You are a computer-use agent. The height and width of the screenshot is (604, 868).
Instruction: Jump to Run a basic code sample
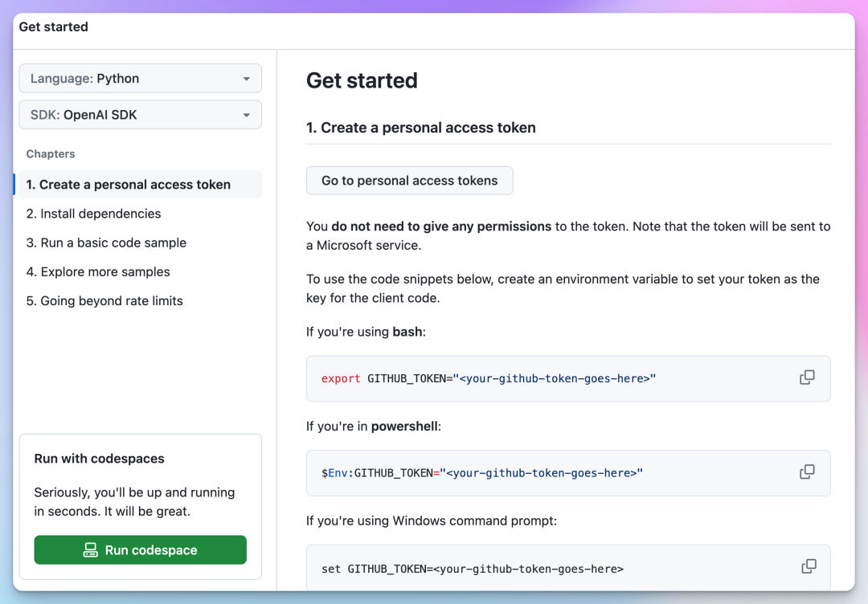[x=106, y=243]
